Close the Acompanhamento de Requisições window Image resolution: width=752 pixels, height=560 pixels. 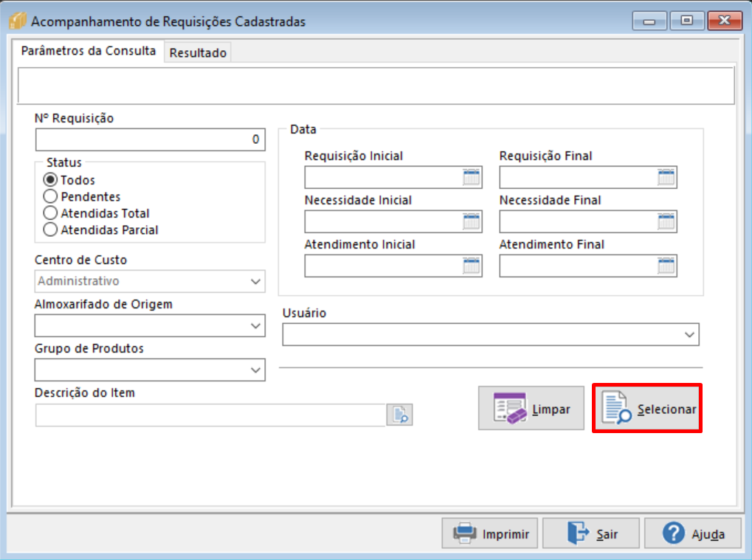tap(725, 21)
